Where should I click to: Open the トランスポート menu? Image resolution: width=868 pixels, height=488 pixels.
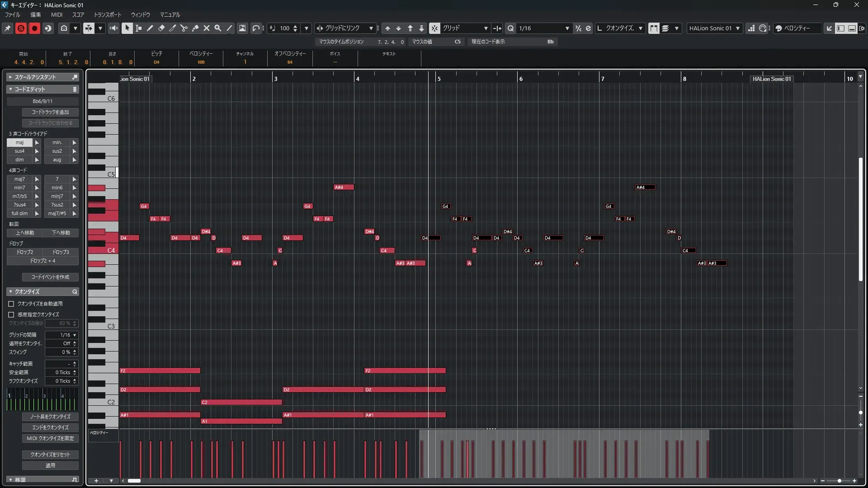click(108, 14)
